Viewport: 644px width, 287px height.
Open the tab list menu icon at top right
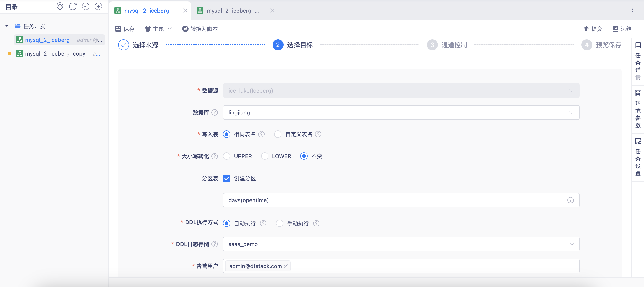point(634,10)
